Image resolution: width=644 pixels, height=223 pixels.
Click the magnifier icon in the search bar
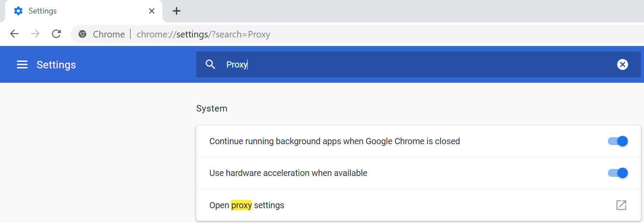[x=211, y=65]
